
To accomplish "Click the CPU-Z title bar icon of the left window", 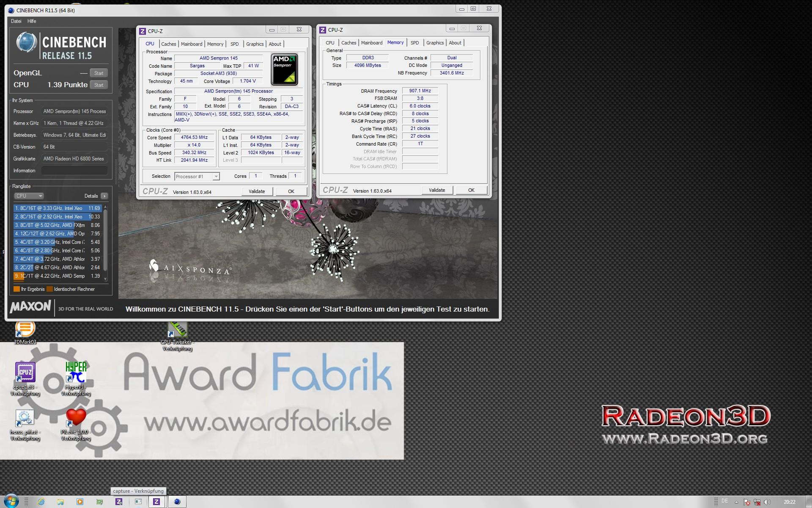I will tap(143, 31).
